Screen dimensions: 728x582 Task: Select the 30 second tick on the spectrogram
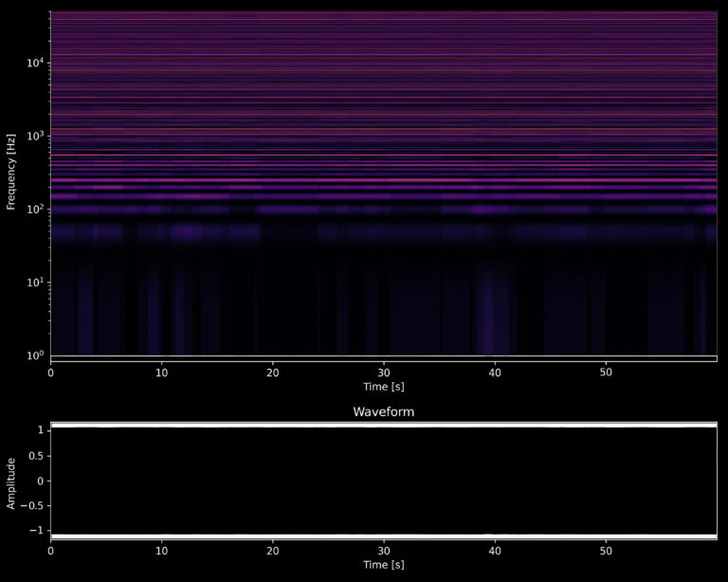click(384, 373)
